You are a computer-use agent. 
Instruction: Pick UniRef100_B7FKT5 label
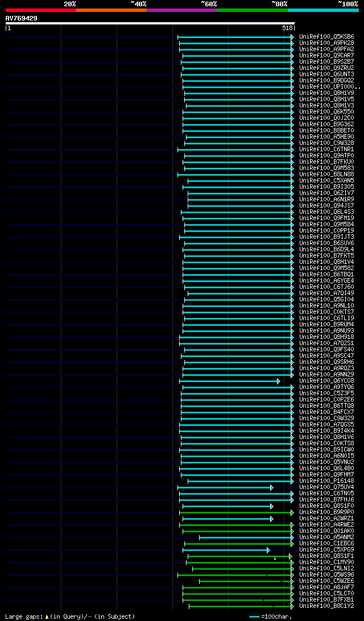tap(327, 255)
